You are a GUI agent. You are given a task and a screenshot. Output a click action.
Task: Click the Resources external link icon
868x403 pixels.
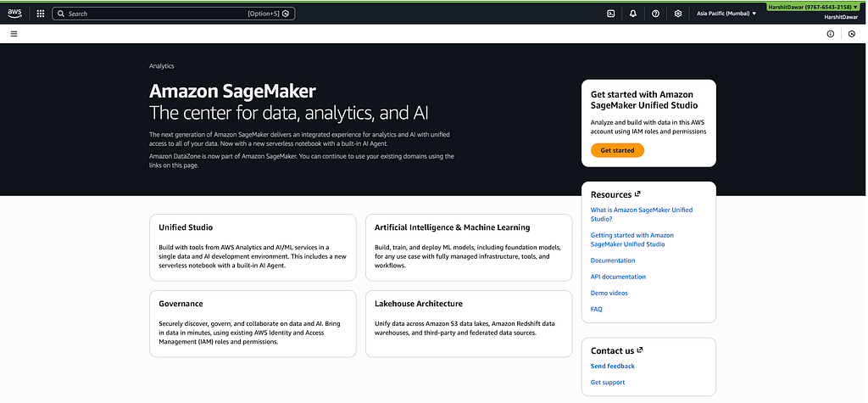tap(637, 194)
